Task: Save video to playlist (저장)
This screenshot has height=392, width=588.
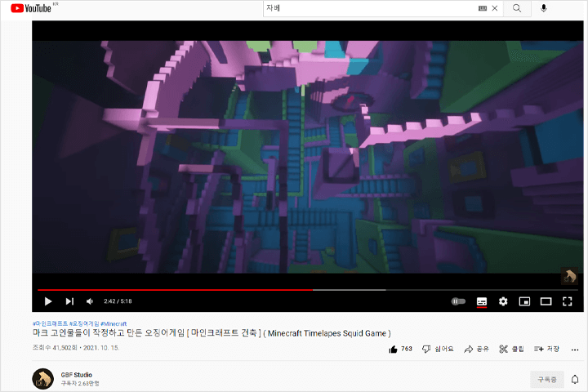Action: coord(546,350)
